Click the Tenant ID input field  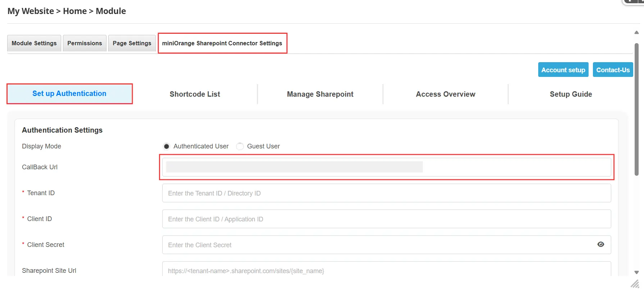pyautogui.click(x=387, y=193)
